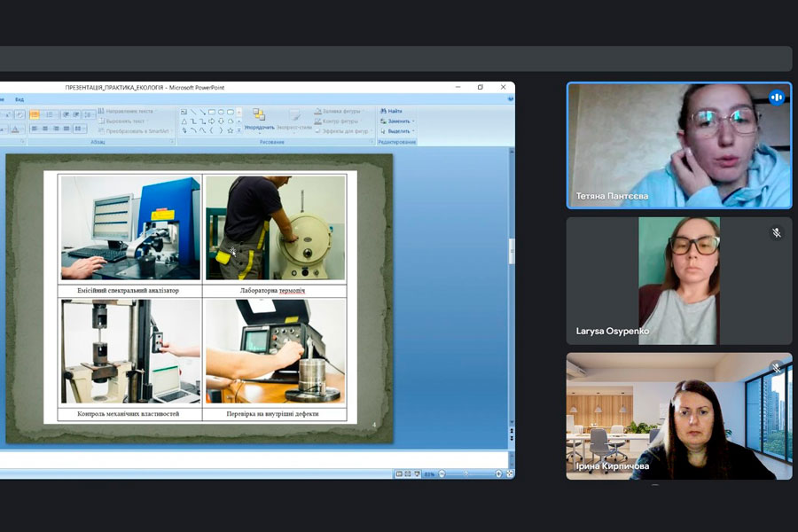The height and width of the screenshot is (532, 798).
Task: Click the Найти (Find) button
Action: (x=395, y=111)
